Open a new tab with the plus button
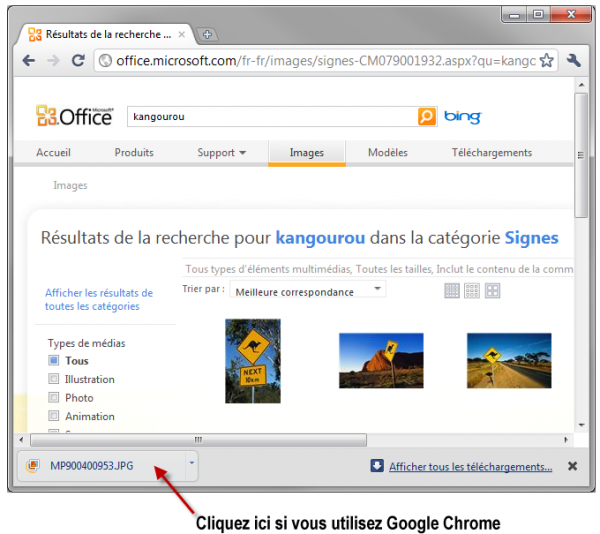 tap(207, 34)
